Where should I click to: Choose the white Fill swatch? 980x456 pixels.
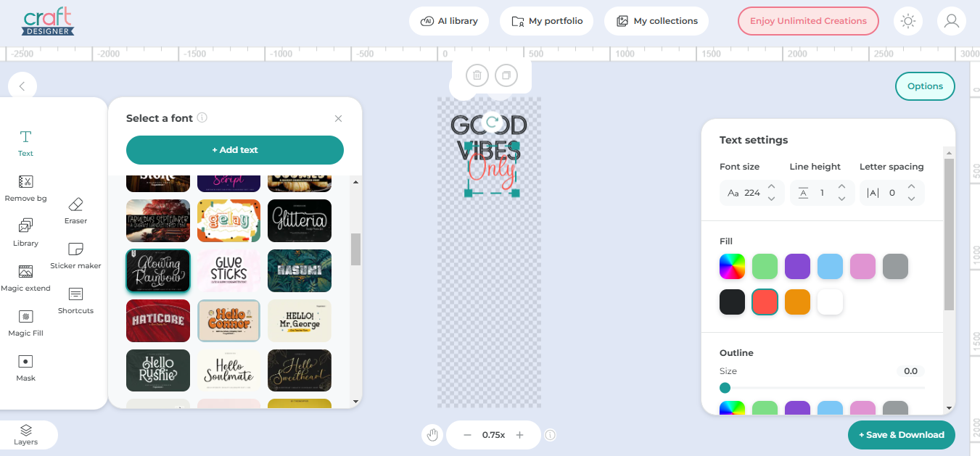830,302
